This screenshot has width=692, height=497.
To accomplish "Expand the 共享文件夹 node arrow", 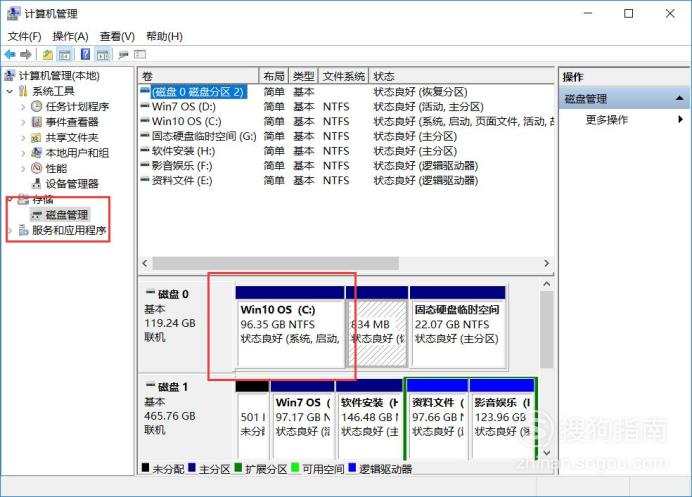I will pyautogui.click(x=23, y=138).
